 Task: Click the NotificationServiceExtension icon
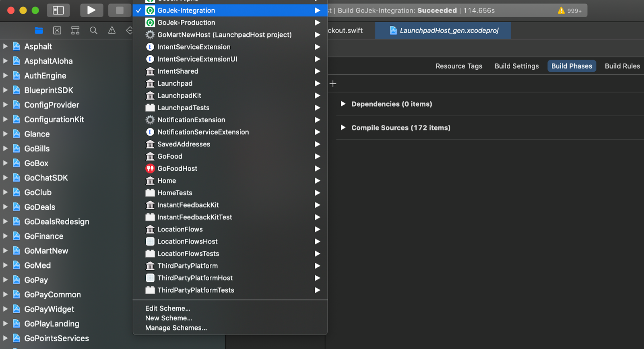pyautogui.click(x=150, y=132)
